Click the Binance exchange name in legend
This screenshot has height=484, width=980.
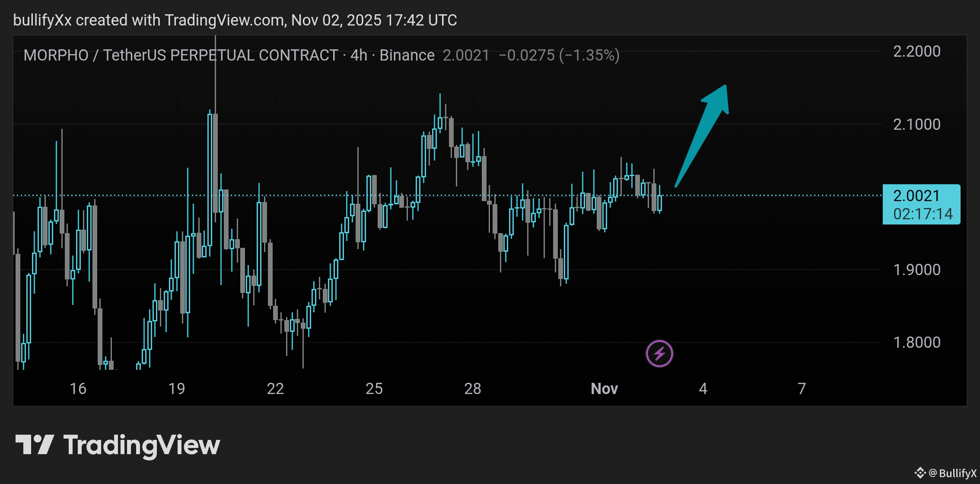tap(407, 55)
